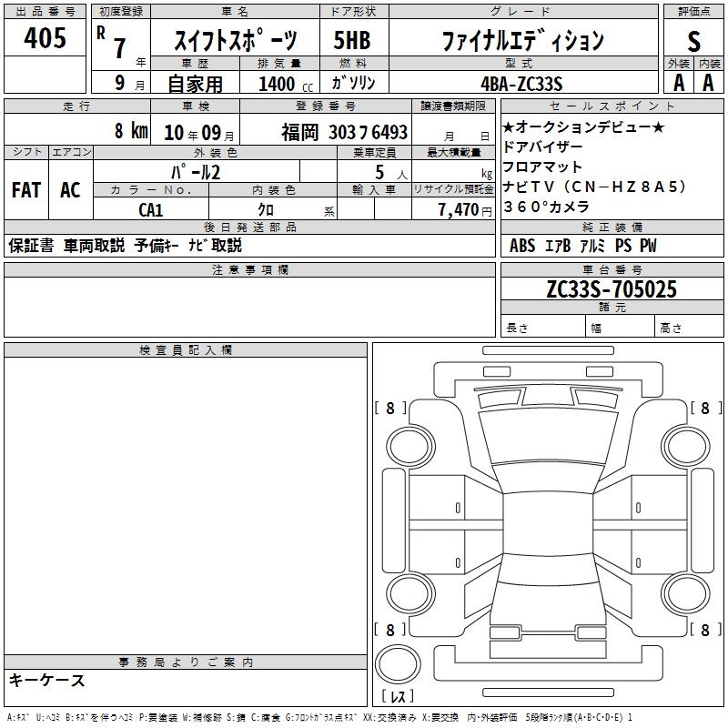Click the [レス] spare tire label
The width and height of the screenshot is (728, 728).
click(x=398, y=696)
